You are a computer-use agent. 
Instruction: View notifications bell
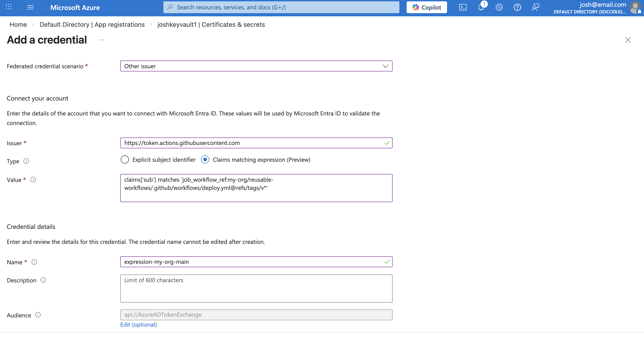pos(481,7)
